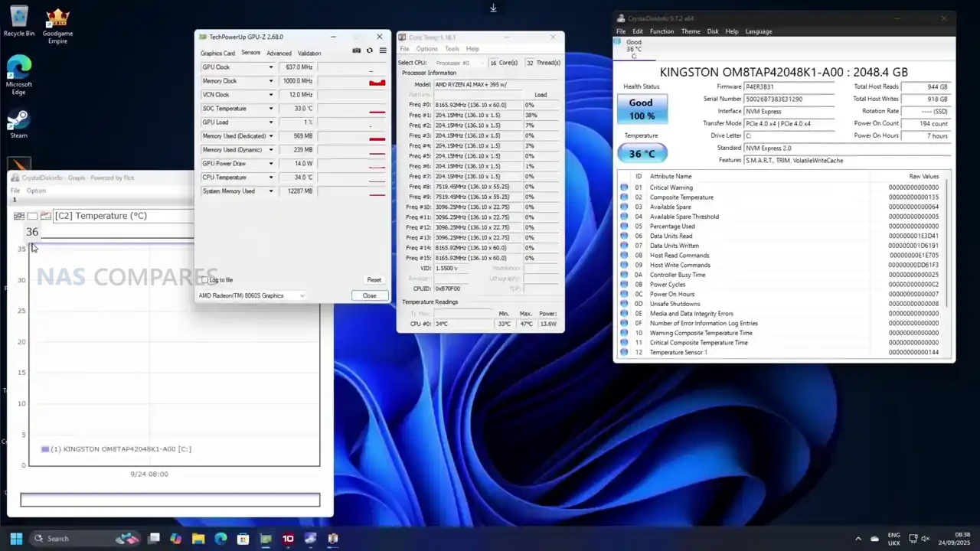980x551 pixels.
Task: Click the Good 100% health status button
Action: [641, 109]
